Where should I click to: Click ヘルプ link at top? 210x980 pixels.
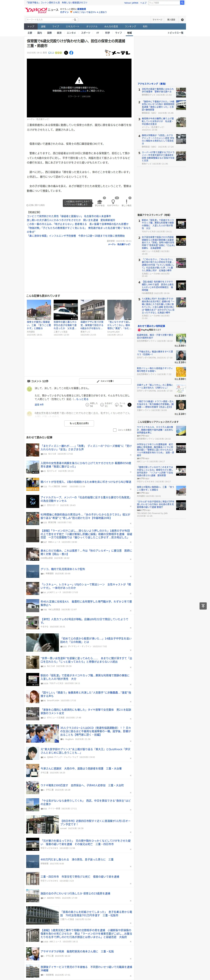(x=143, y=3)
